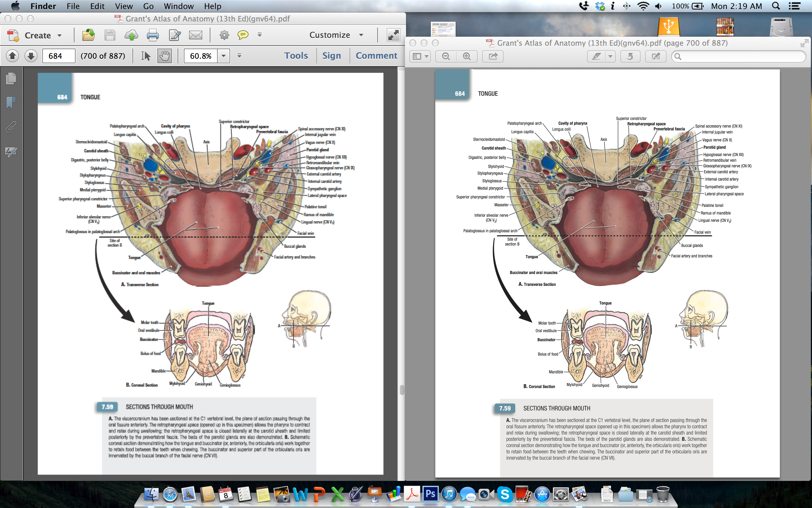
Task: Show the Page Thumbnails sidebar panel
Action: (11, 78)
